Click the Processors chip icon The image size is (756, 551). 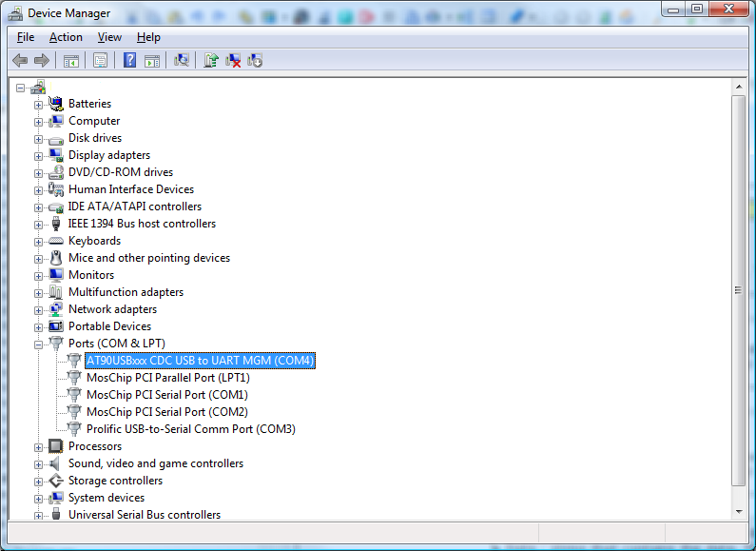pyautogui.click(x=56, y=445)
